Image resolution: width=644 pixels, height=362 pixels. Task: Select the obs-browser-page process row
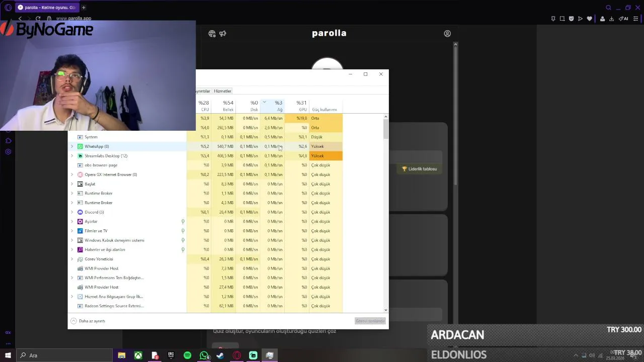point(205,165)
